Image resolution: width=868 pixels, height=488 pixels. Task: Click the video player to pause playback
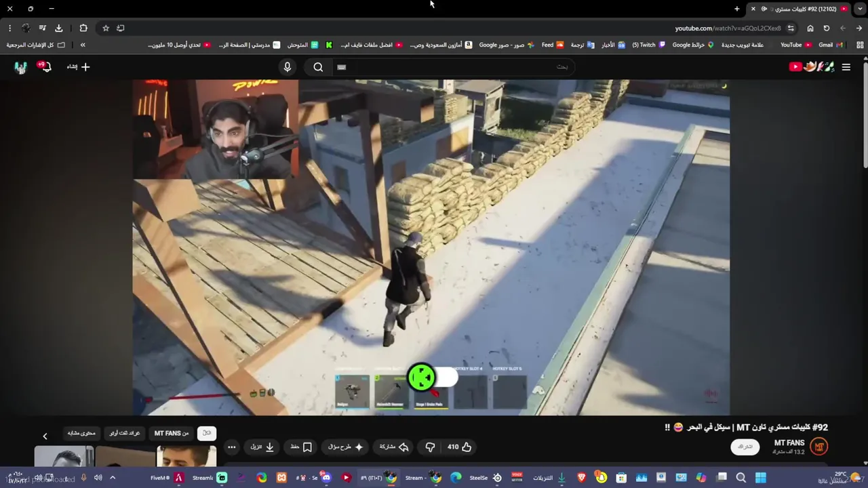point(431,247)
